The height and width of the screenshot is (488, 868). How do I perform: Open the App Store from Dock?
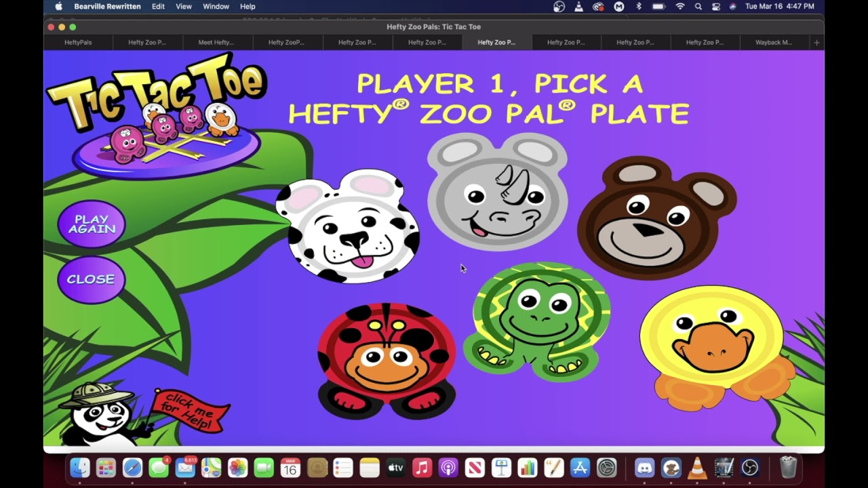580,467
